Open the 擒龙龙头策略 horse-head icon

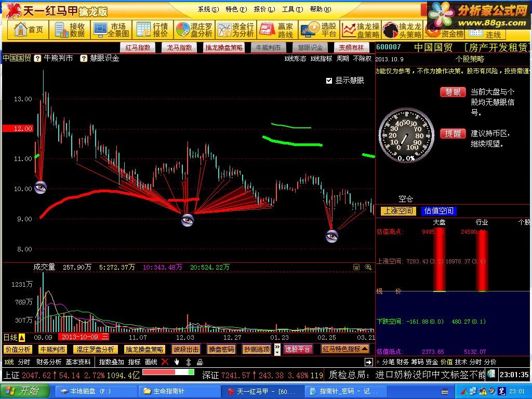[x=402, y=30]
